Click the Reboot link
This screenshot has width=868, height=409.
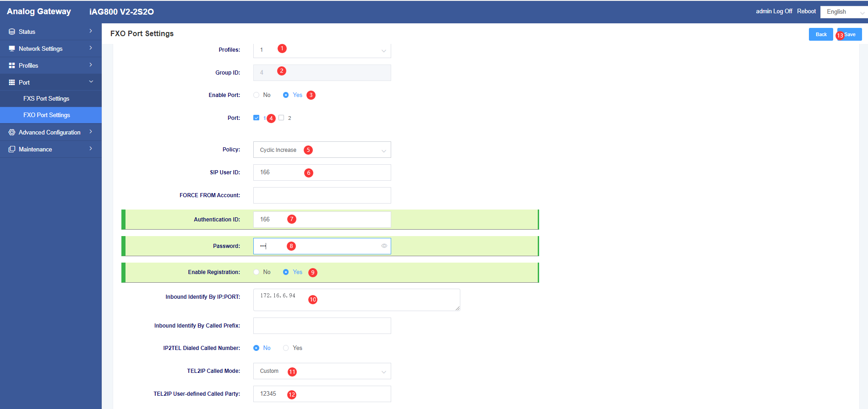[806, 11]
